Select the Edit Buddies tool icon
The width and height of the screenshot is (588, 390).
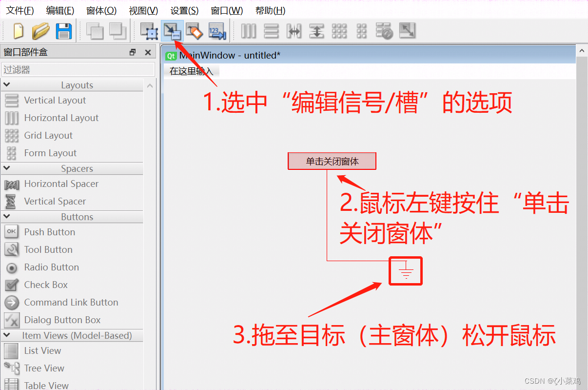195,31
